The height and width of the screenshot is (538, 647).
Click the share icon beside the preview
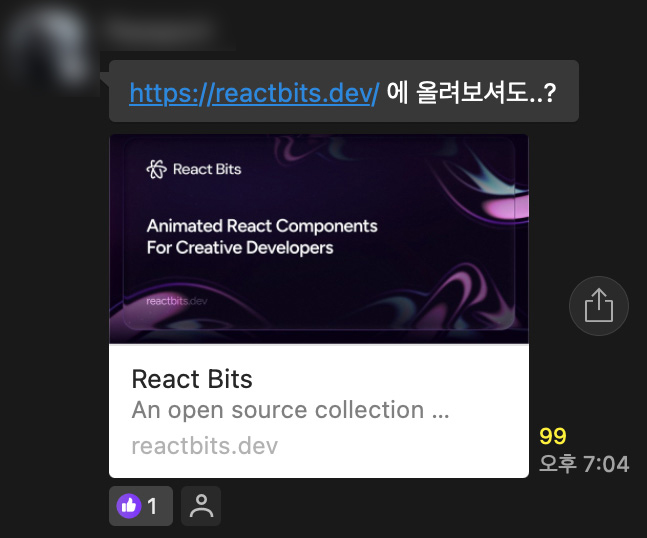point(599,306)
